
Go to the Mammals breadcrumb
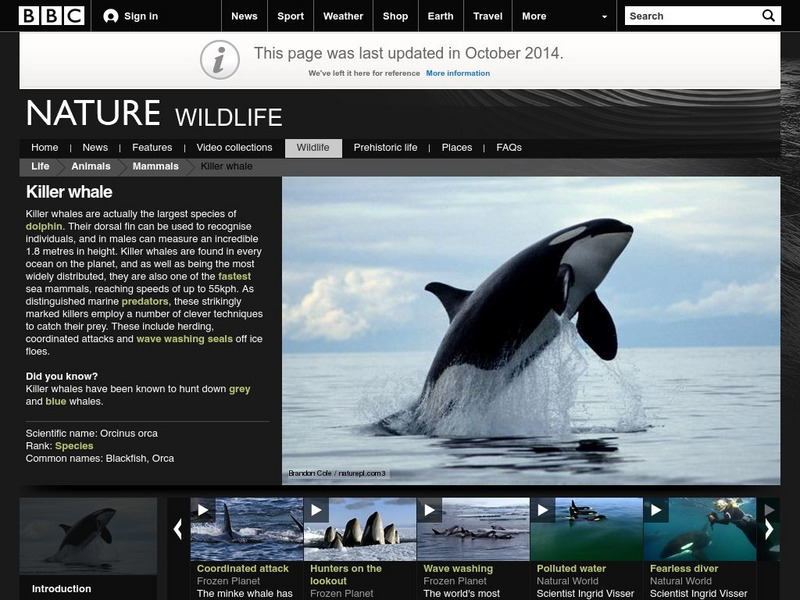[156, 166]
